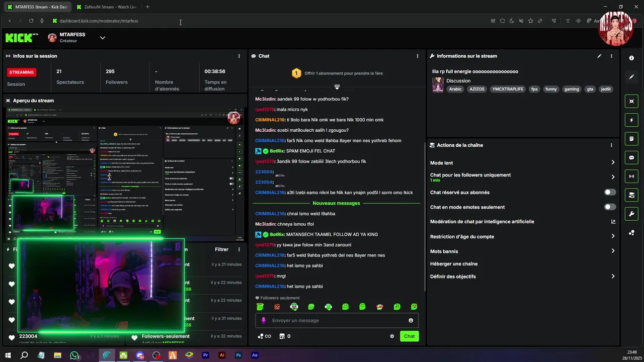The image size is (644, 362).
Task: Open the info icon in right sidebar
Action: click(x=631, y=58)
